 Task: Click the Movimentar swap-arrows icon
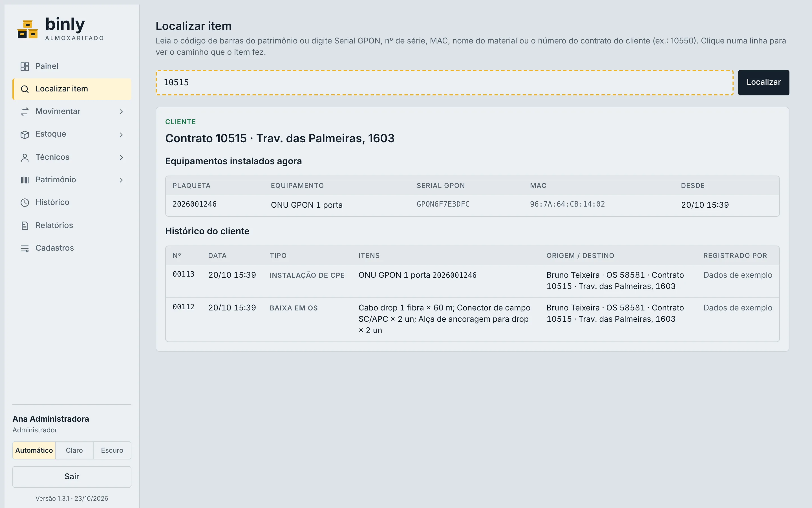[25, 111]
